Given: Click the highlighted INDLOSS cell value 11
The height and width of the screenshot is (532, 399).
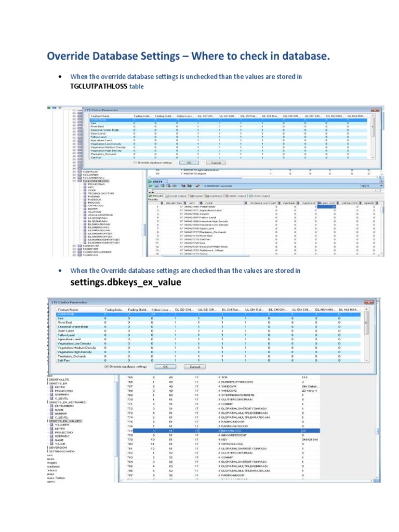Looking at the screenshot, I should (x=326, y=207).
